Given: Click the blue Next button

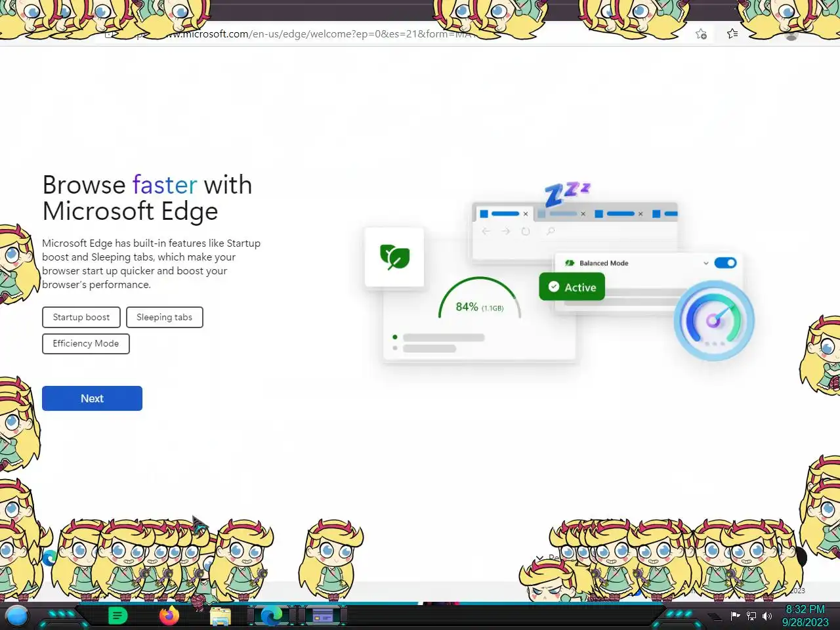Looking at the screenshot, I should point(92,398).
